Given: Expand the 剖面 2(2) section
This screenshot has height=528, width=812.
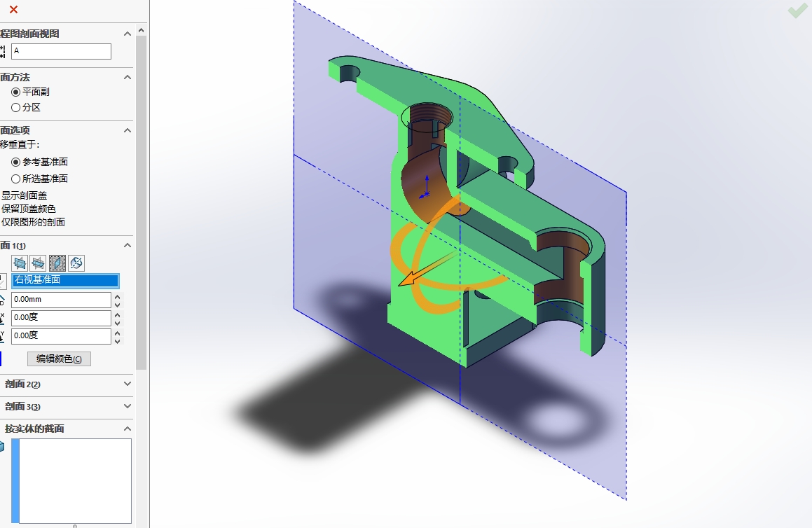Looking at the screenshot, I should tap(127, 384).
